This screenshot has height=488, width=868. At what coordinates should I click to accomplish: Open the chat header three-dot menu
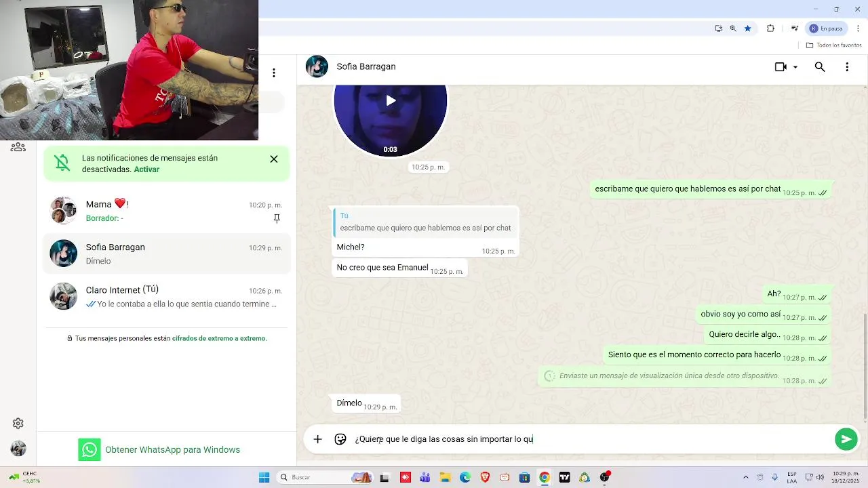click(x=847, y=67)
